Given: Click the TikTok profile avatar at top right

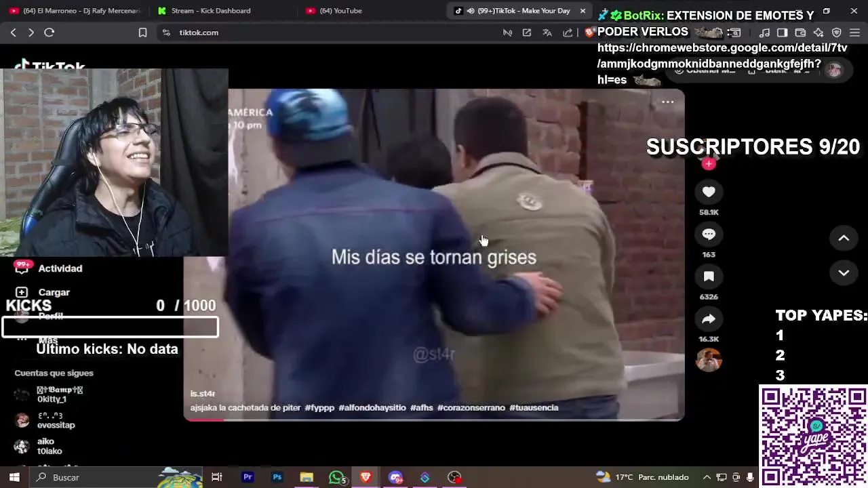Looking at the screenshot, I should 835,70.
